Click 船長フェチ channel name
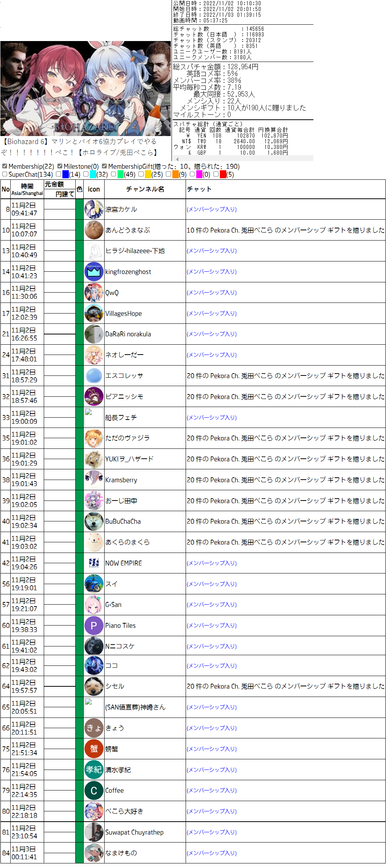 pos(121,418)
